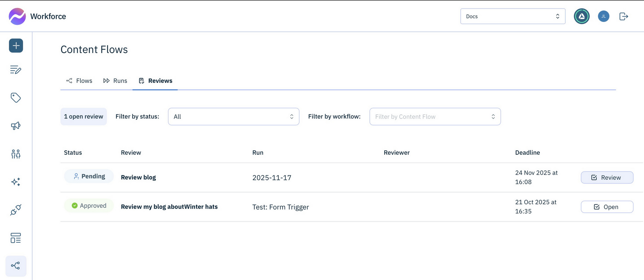The image size is (644, 280).
Task: Click the logout icon in header
Action: [624, 16]
